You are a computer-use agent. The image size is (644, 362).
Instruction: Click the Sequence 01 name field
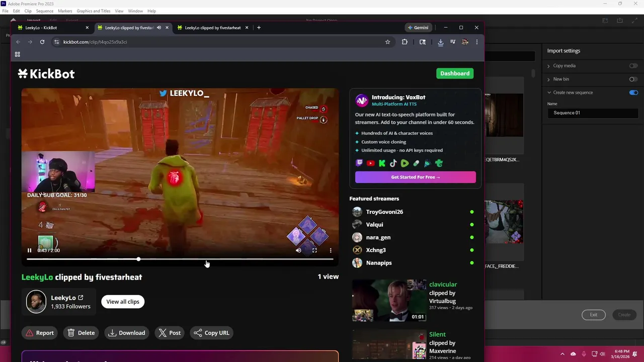[x=593, y=113]
